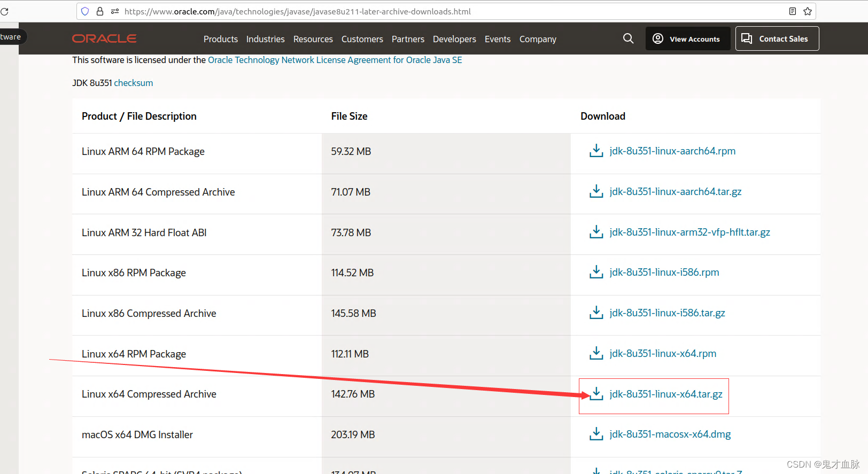Download jdk-8u351-linux-aarch64.tar.gz link
The width and height of the screenshot is (868, 474).
[x=676, y=191]
